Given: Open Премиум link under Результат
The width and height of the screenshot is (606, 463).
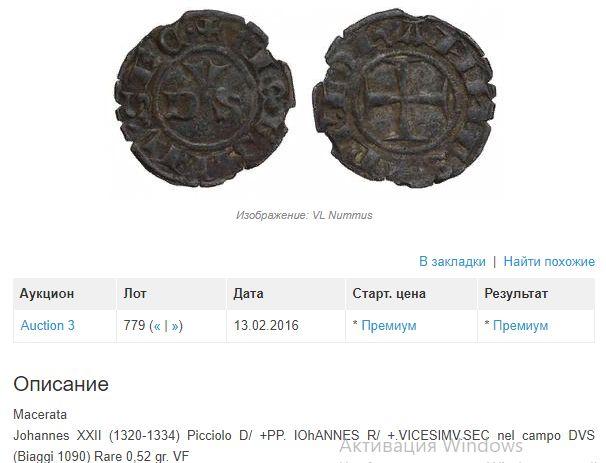Looking at the screenshot, I should pos(521,325).
